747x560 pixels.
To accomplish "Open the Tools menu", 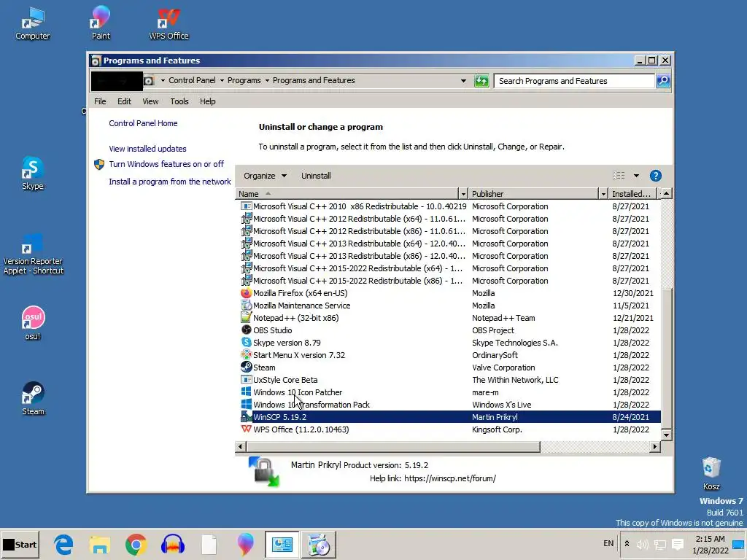I will (179, 101).
